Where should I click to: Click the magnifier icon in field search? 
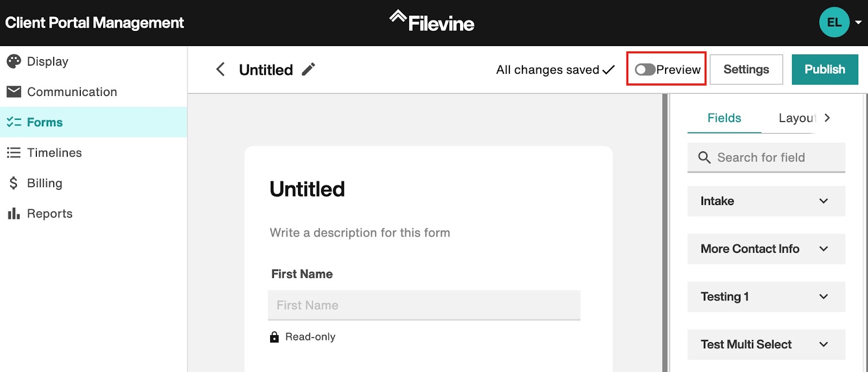click(704, 157)
